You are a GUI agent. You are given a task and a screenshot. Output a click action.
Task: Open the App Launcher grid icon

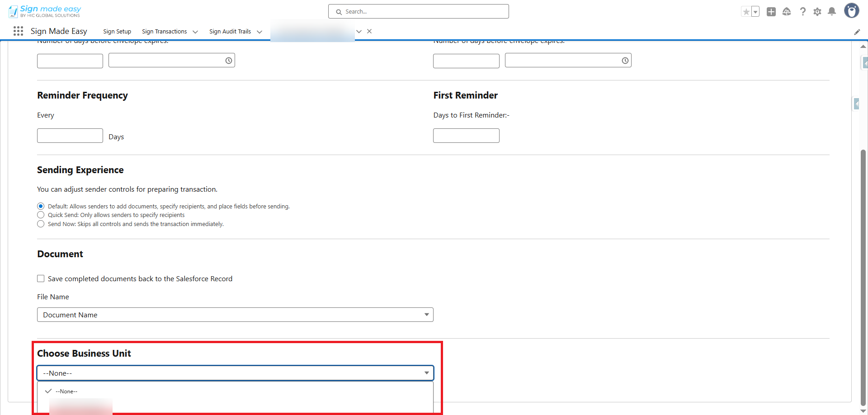click(x=18, y=31)
